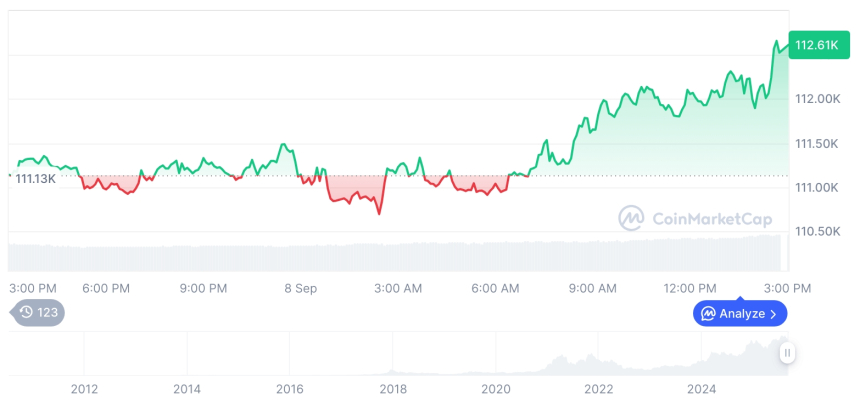This screenshot has height=401, width=860.
Task: Click the 111.13K opening price label
Action: coord(35,178)
